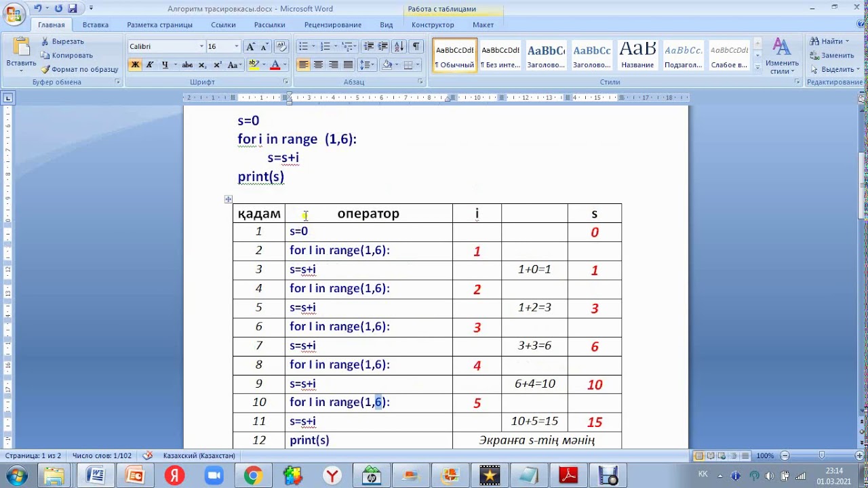Click the table move handle above қадам column

click(228, 199)
